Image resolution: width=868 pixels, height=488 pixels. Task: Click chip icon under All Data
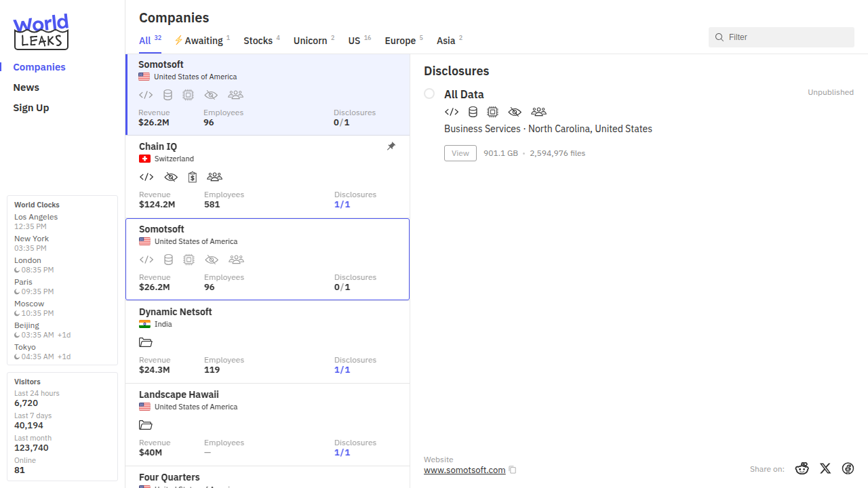pyautogui.click(x=493, y=112)
